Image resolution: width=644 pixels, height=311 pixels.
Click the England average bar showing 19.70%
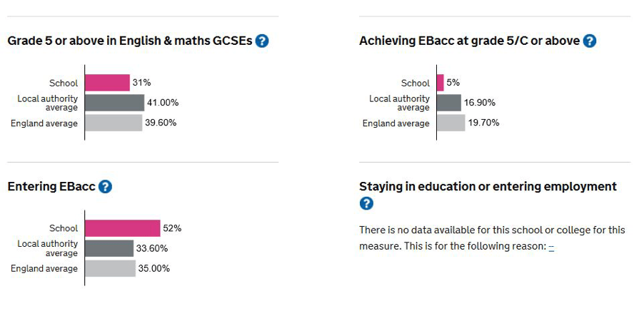451,123
